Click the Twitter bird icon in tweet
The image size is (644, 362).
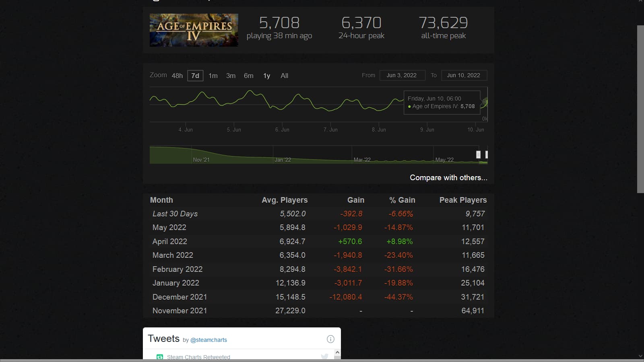[324, 356]
